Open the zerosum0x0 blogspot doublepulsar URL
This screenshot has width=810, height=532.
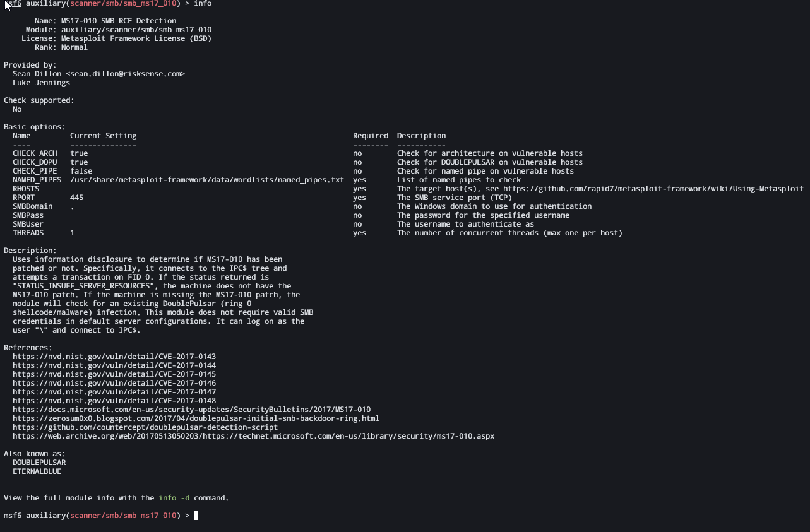click(x=196, y=418)
